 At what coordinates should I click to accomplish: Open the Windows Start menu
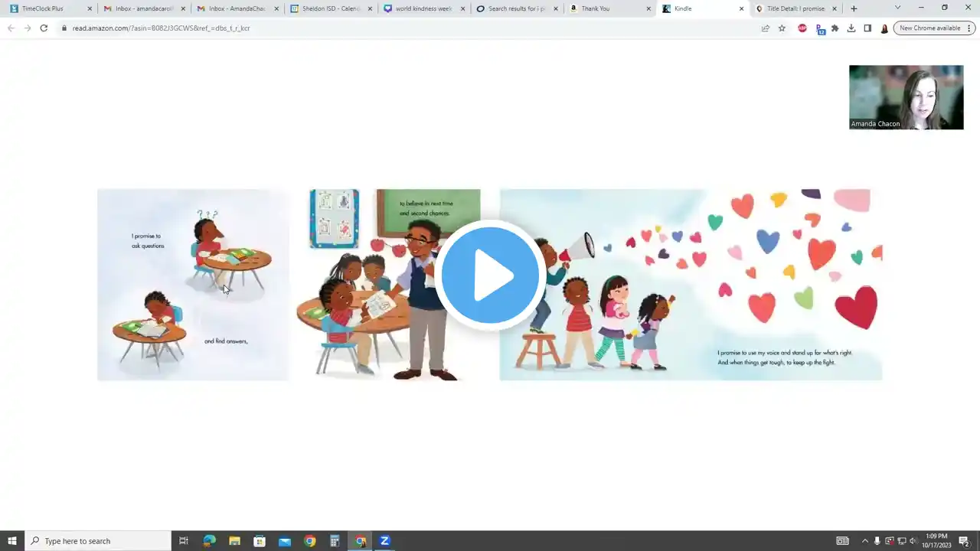pos(12,541)
